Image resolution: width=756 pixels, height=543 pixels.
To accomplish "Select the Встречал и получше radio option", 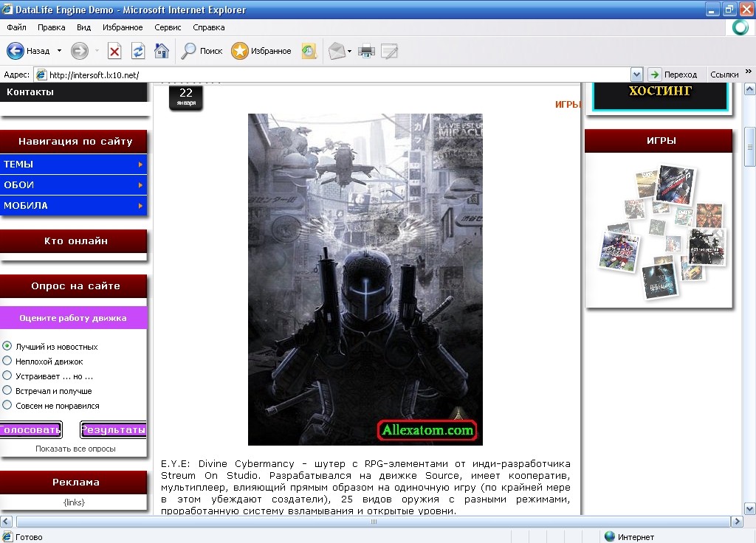I will (7, 390).
